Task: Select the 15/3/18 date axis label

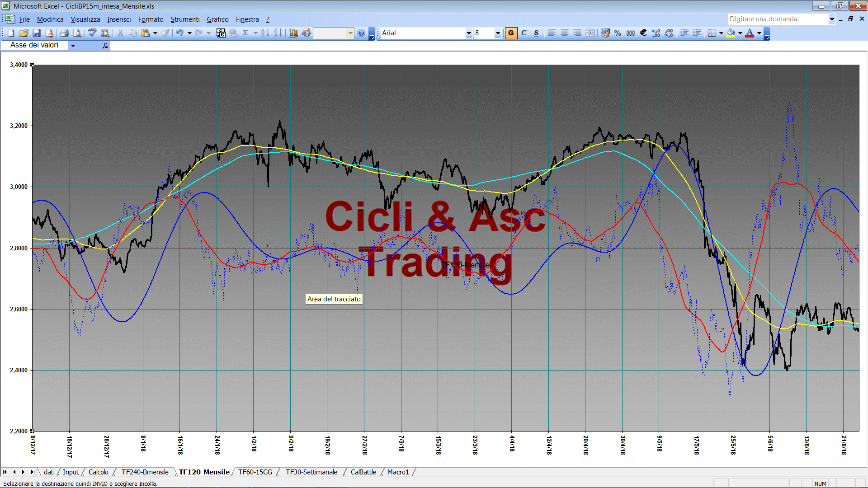Action: point(438,445)
